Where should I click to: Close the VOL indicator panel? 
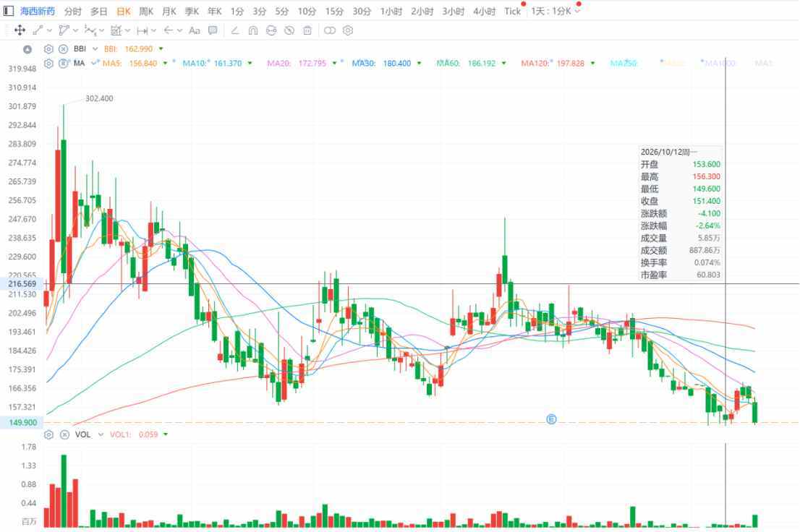(x=64, y=434)
